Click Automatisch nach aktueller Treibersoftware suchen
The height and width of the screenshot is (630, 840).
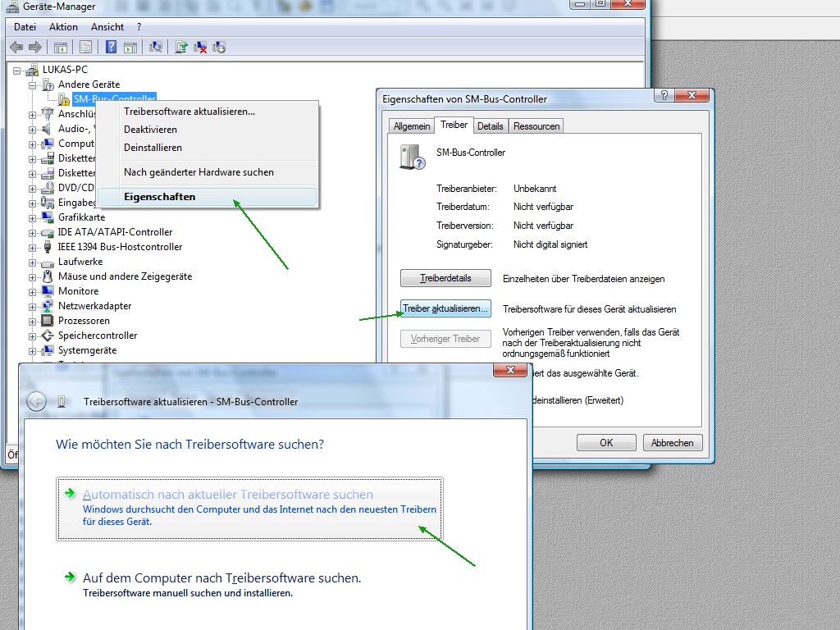point(228,495)
